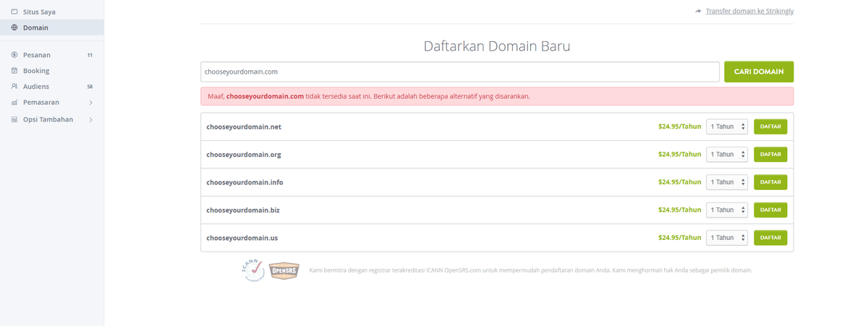Viewport: 868px width, 326px height.
Task: Select Domain in sidebar
Action: pyautogui.click(x=51, y=27)
